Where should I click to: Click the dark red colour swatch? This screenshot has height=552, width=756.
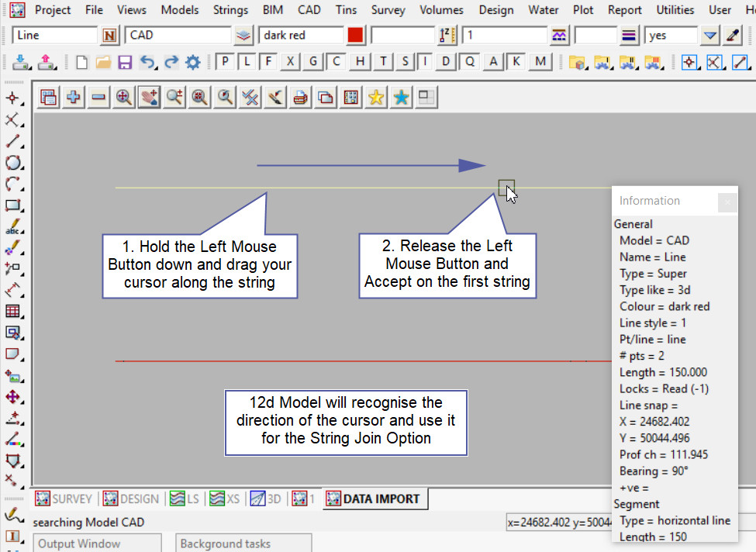pos(356,36)
